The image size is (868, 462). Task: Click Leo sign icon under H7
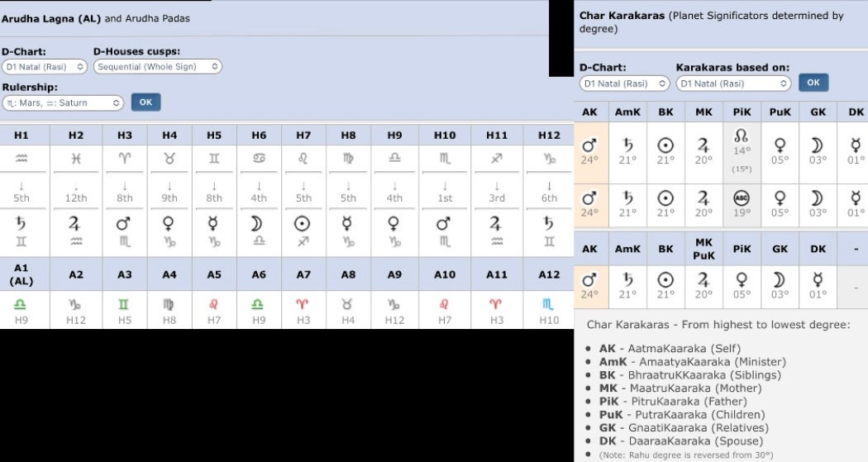click(x=303, y=158)
